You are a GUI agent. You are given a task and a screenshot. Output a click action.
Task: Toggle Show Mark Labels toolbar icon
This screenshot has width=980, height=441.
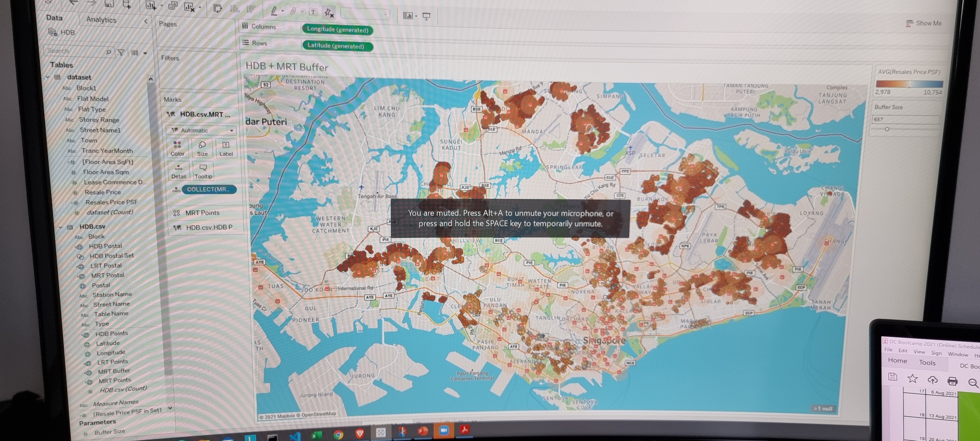point(313,12)
